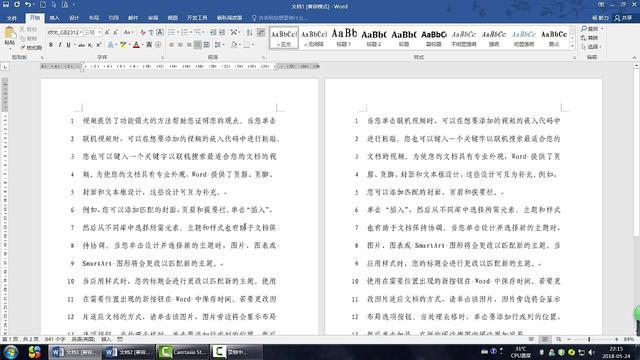The height and width of the screenshot is (360, 640).
Task: Click the Character Shading icon
Action: click(149, 45)
